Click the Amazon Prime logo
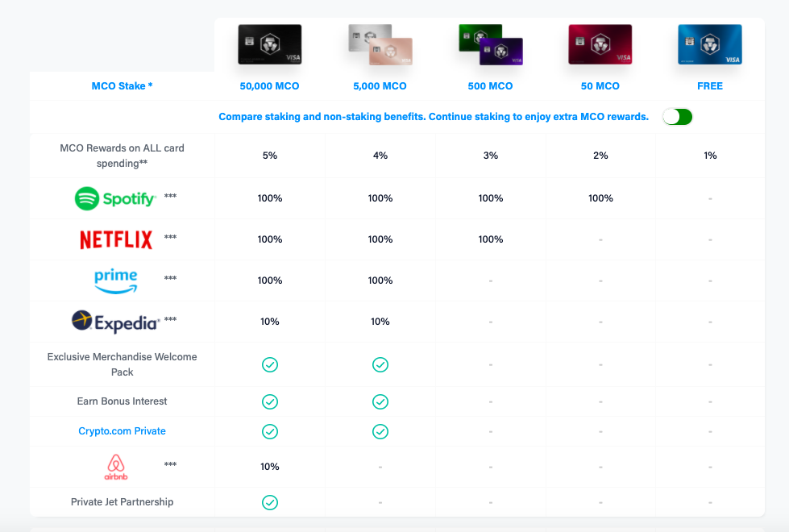Viewport: 789px width, 532px height. [x=116, y=281]
